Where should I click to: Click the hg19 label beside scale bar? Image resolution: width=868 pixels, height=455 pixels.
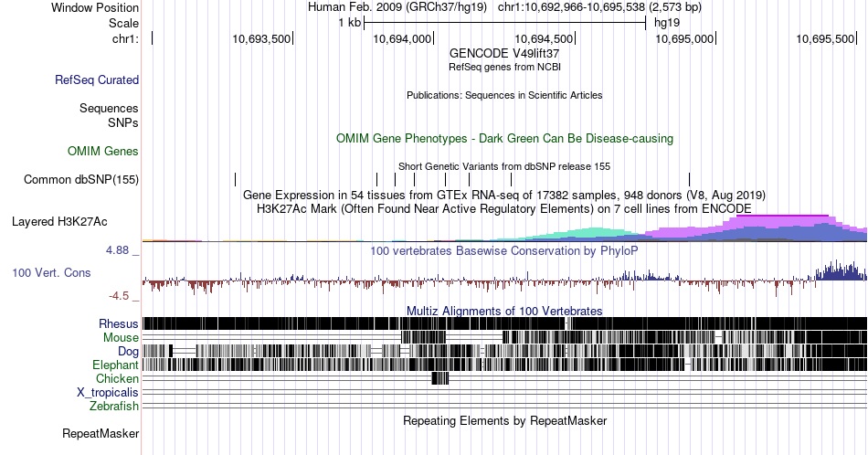click(667, 23)
